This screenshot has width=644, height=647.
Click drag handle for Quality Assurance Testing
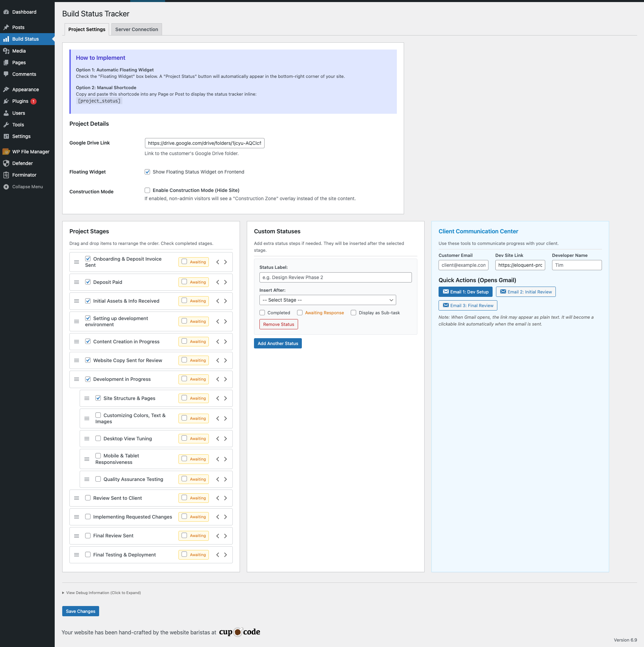[87, 479]
